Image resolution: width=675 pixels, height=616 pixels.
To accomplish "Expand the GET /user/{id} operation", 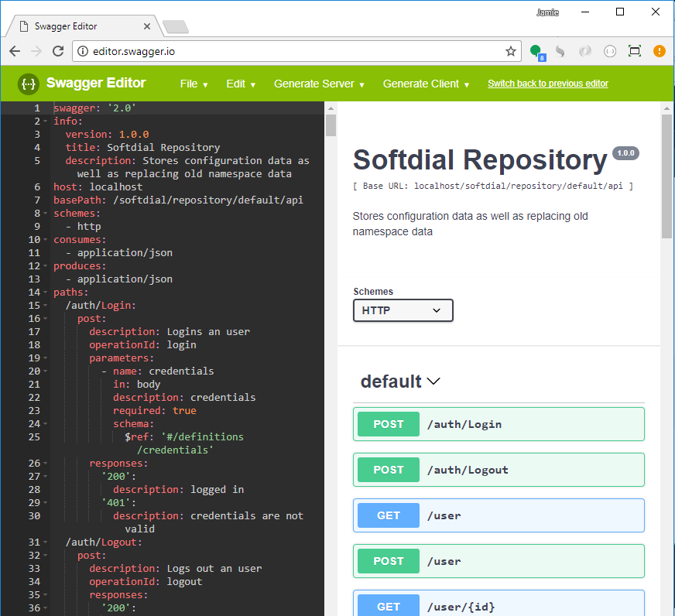I will coord(499,604).
